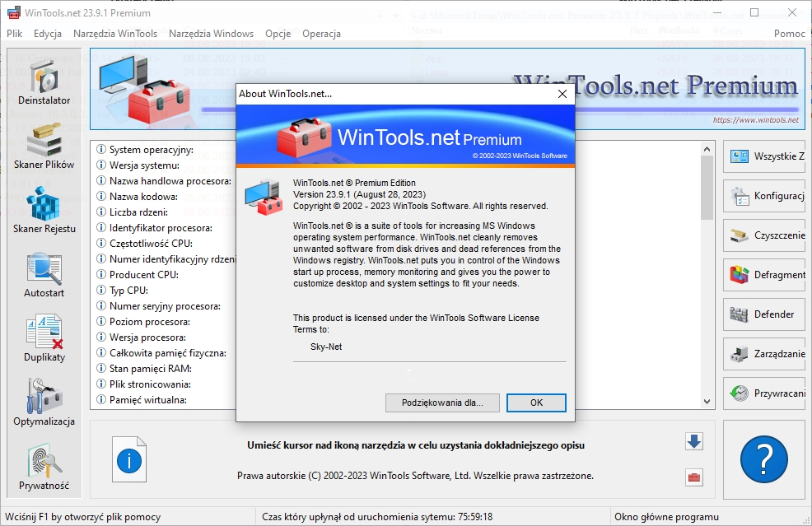This screenshot has height=526, width=812.
Task: Follow the https://www.wintools.net link
Action: coord(755,119)
